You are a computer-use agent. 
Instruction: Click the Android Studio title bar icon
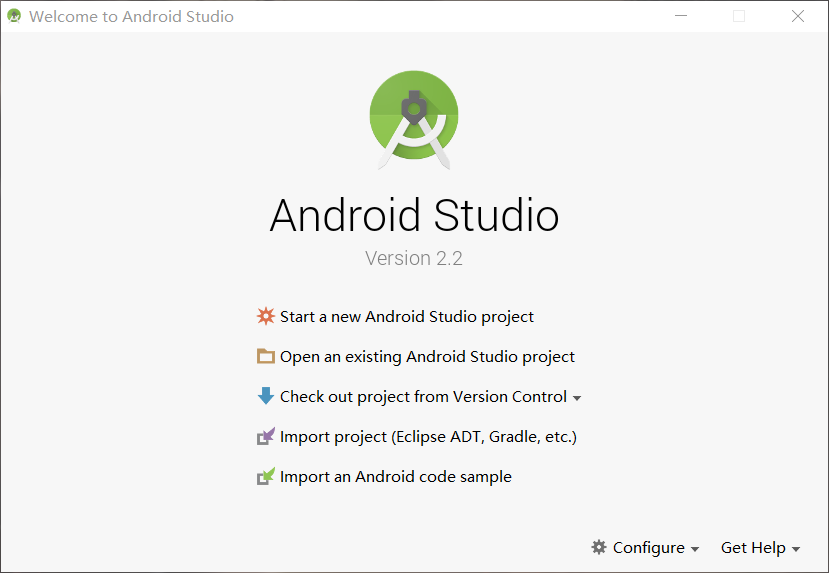[14, 16]
